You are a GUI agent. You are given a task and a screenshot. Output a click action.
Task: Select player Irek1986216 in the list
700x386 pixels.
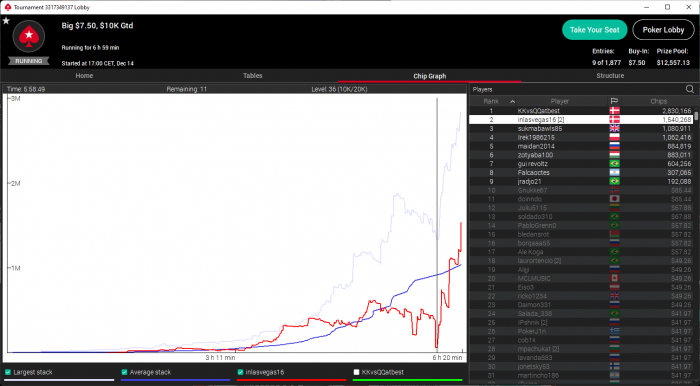pos(581,137)
